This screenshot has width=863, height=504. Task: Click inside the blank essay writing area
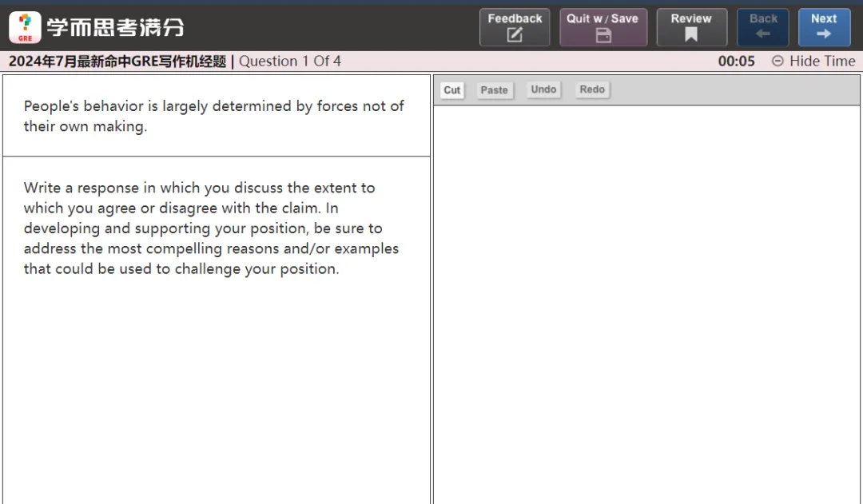point(646,304)
